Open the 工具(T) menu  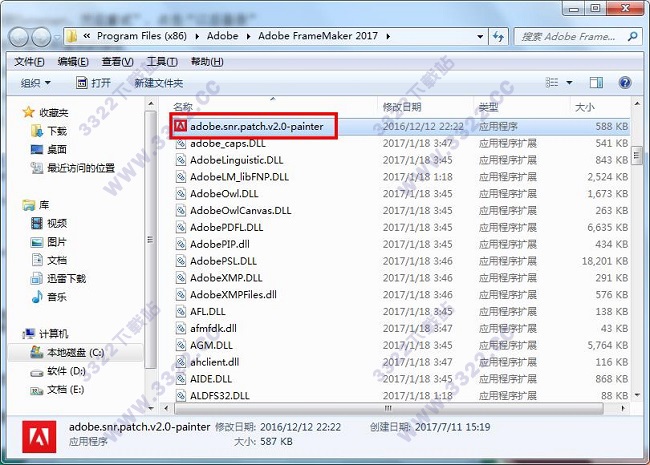click(x=162, y=62)
